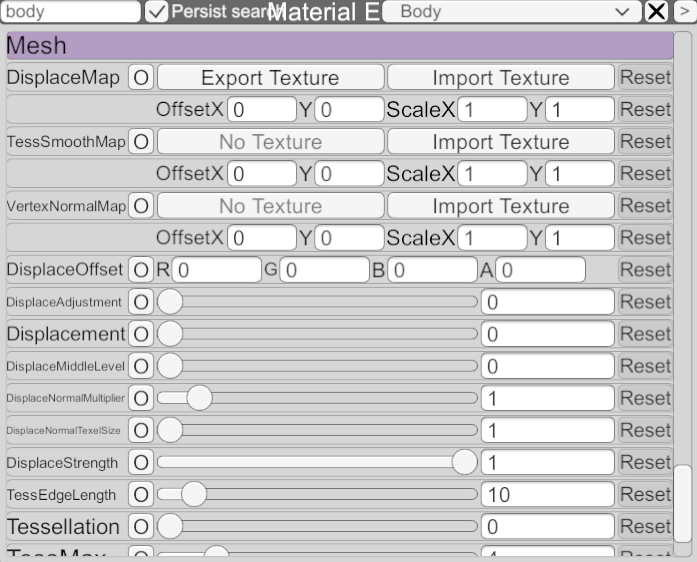Focus the body search field

70,12
